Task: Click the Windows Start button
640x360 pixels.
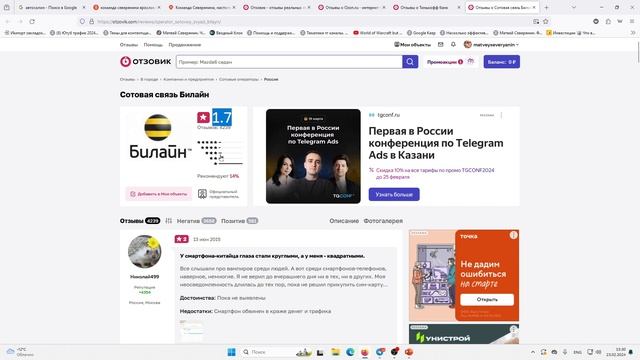Action: coord(231,352)
